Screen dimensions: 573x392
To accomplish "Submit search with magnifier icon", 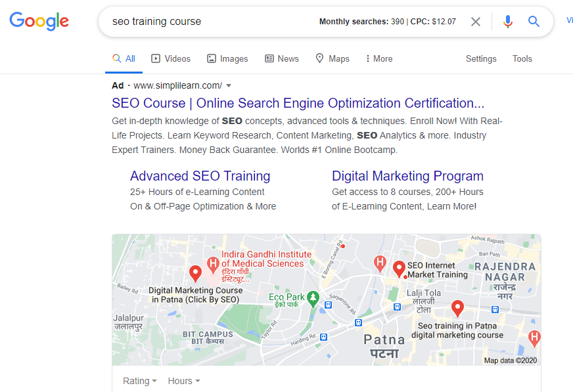I will point(534,22).
